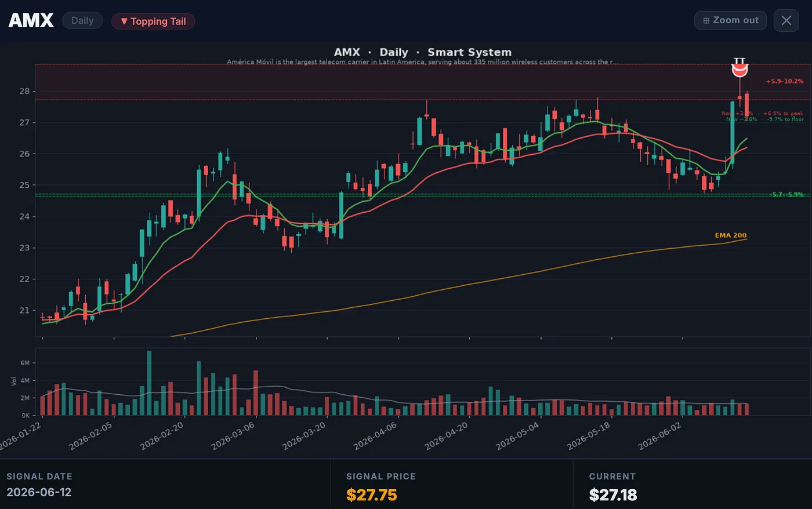Click the América Móvil description line
812x509 pixels.
[422, 62]
